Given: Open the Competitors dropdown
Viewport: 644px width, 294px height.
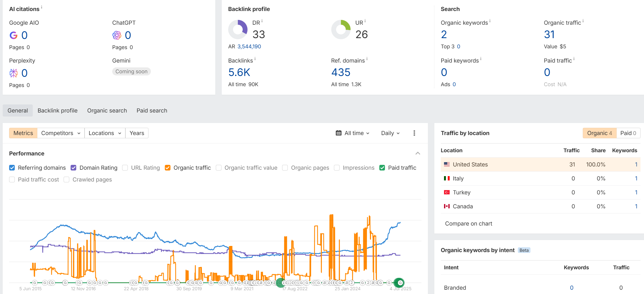Looking at the screenshot, I should tap(61, 133).
